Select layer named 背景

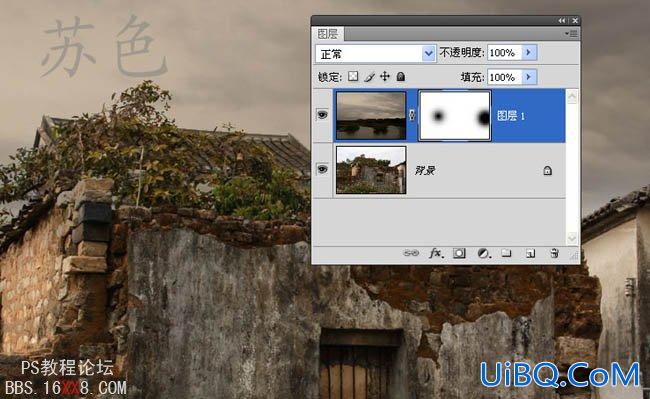425,170
